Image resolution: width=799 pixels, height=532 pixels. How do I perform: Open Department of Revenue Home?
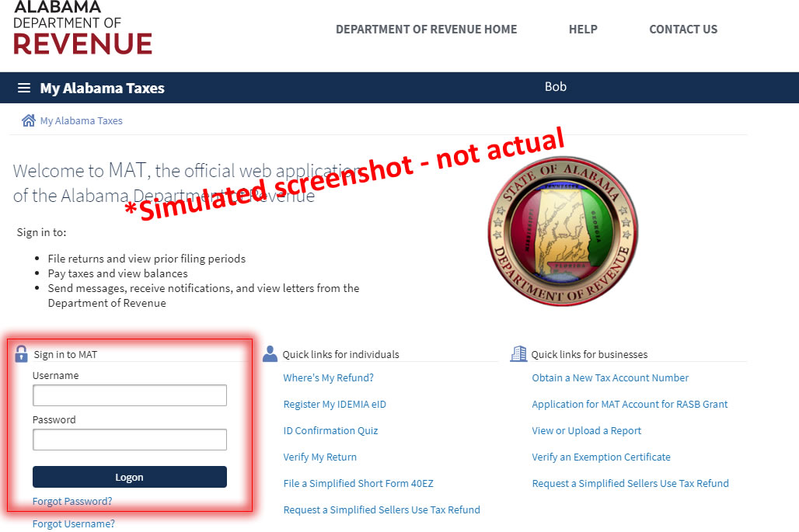[426, 30]
